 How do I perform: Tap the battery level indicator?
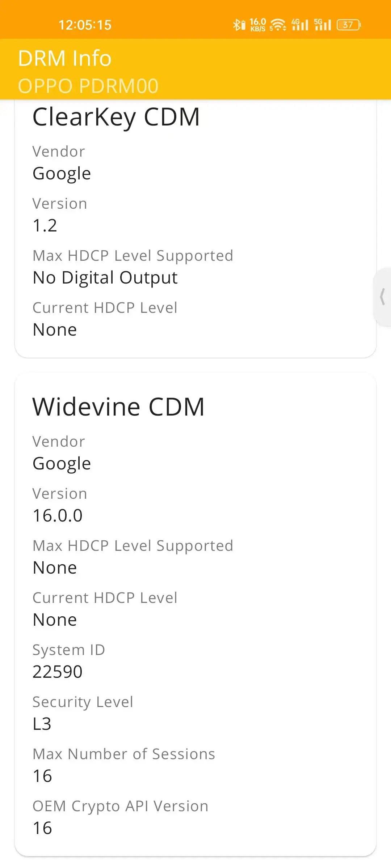pyautogui.click(x=349, y=25)
